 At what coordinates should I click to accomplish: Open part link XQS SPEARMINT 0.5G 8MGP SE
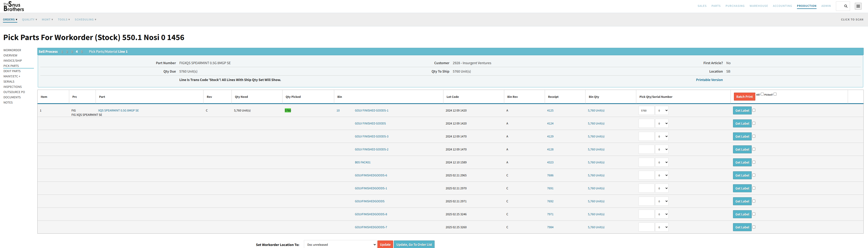click(x=118, y=111)
